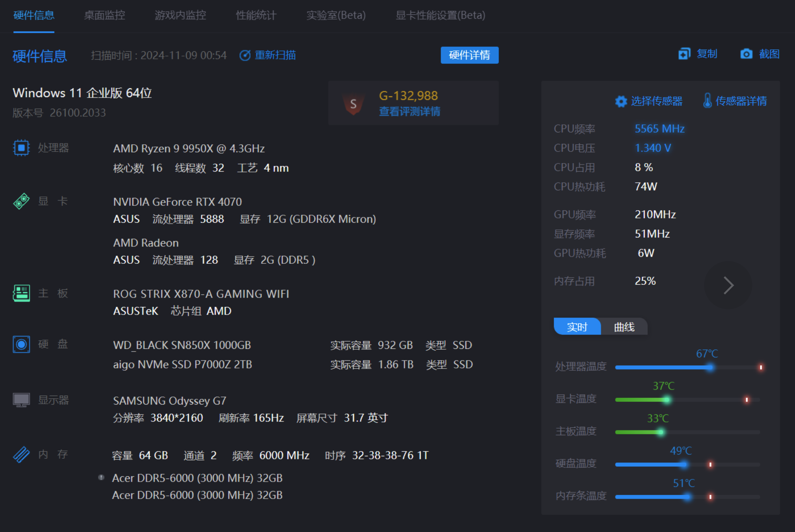Open the 显卡性能设置(Beta) tab
Viewport: 795px width, 532px height.
pos(440,15)
